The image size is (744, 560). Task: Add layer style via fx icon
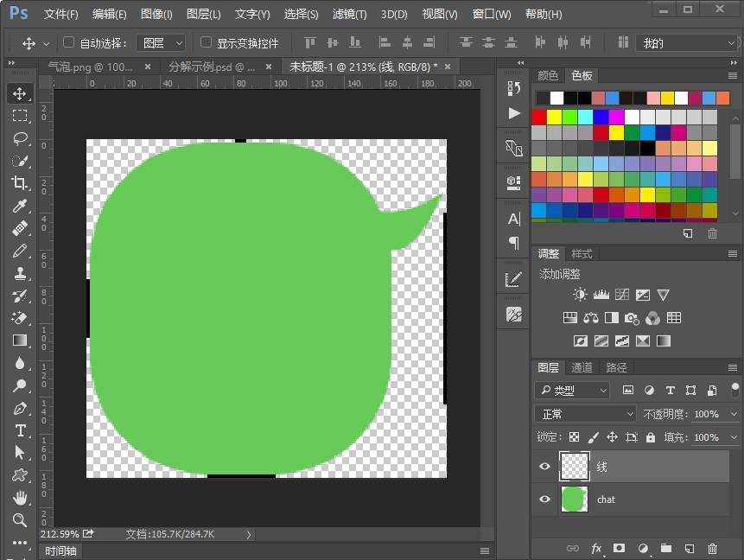click(x=596, y=549)
